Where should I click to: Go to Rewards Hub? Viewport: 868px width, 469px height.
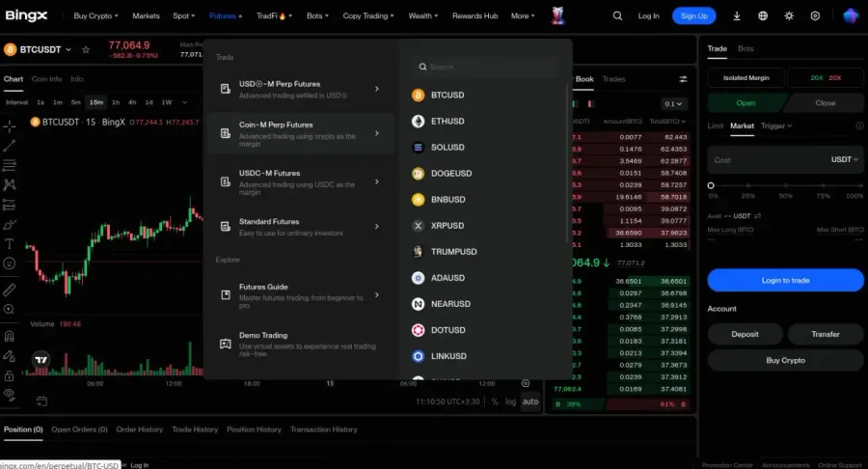click(475, 16)
